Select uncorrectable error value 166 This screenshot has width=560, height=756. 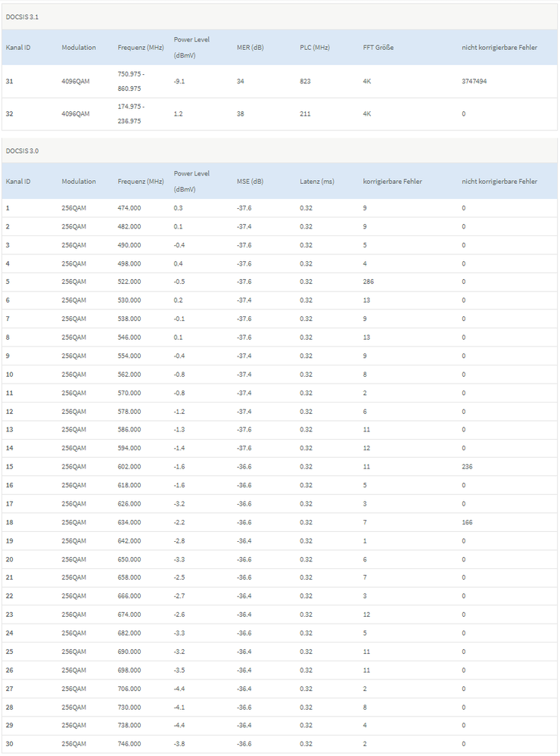click(x=467, y=522)
